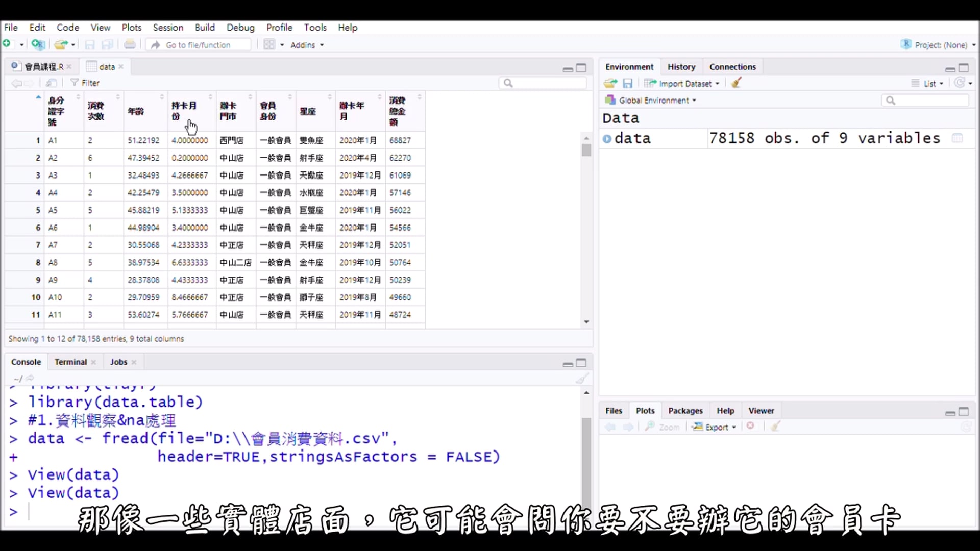The image size is (980, 551).
Task: Open the Session menu
Action: [x=167, y=28]
